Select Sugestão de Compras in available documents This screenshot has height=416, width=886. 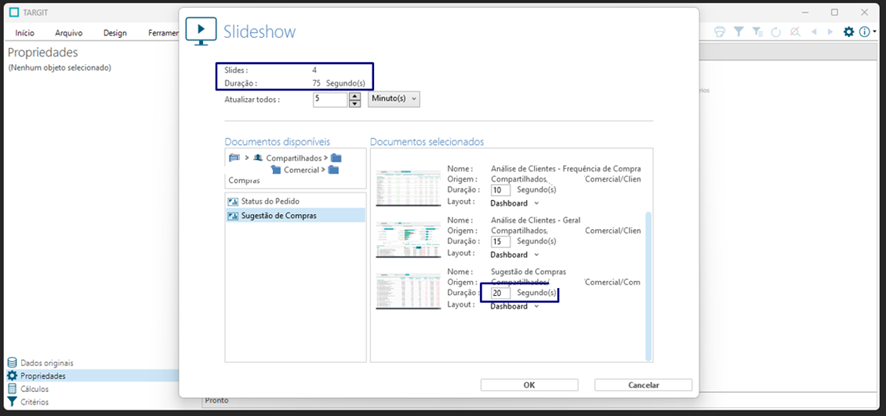pos(296,215)
